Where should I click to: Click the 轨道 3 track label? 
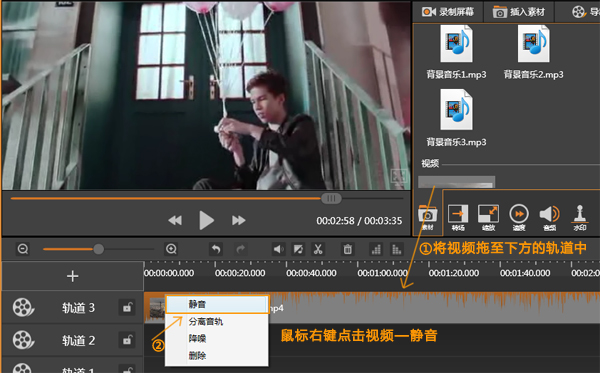click(x=78, y=308)
